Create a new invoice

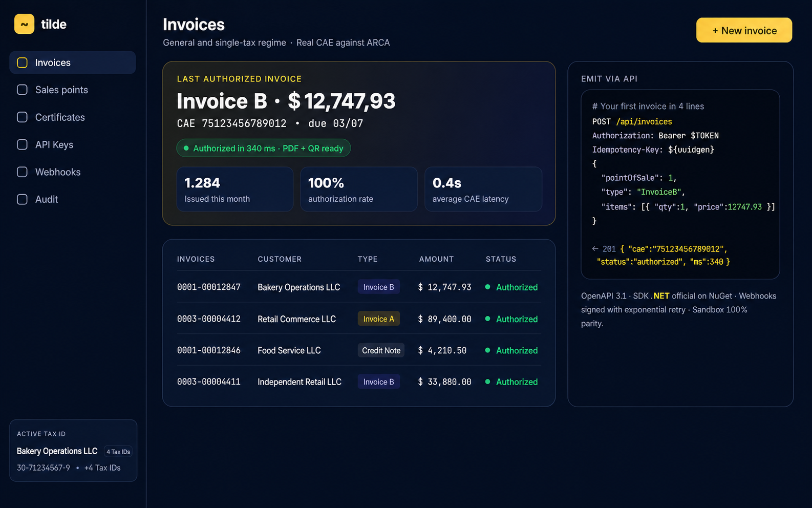coord(744,30)
